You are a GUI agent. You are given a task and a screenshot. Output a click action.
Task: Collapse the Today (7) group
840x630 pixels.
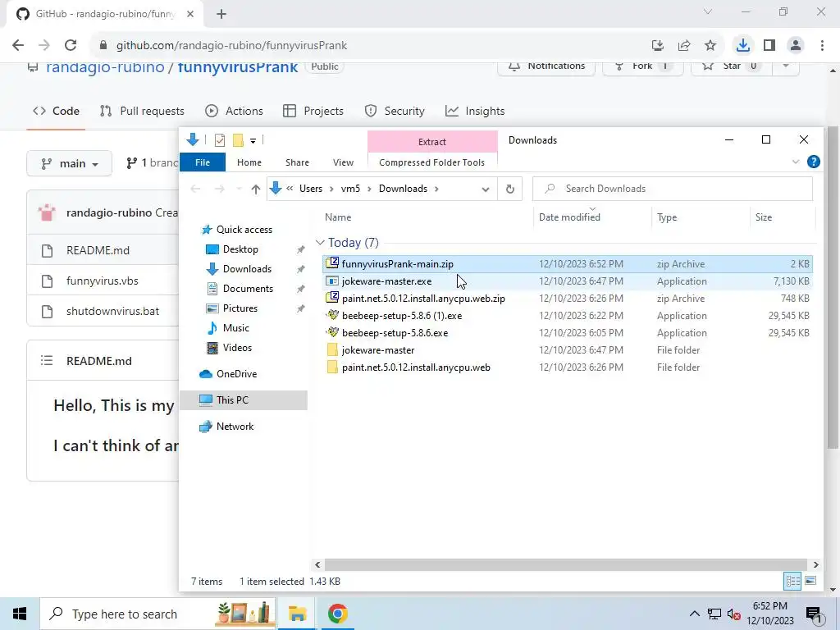[x=321, y=243]
